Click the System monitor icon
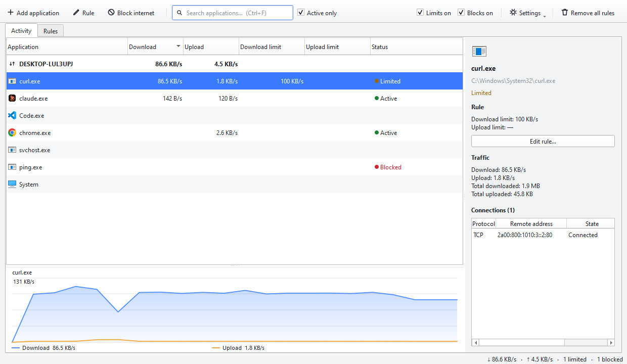Image resolution: width=627 pixels, height=364 pixels. coord(12,185)
